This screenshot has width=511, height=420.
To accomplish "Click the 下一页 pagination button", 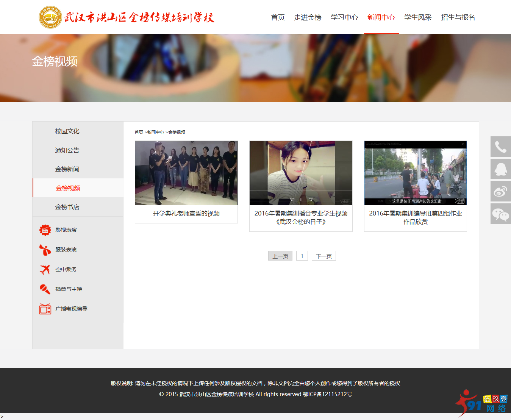I will [324, 256].
